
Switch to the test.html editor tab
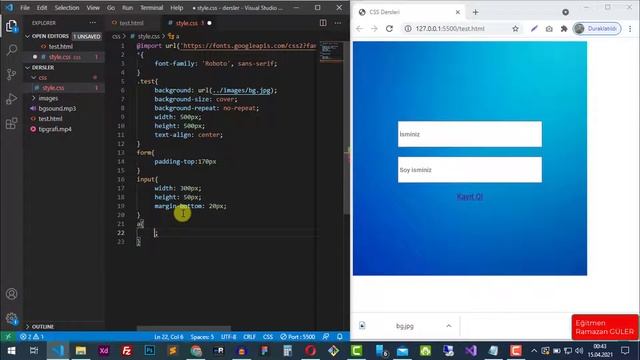point(131,23)
